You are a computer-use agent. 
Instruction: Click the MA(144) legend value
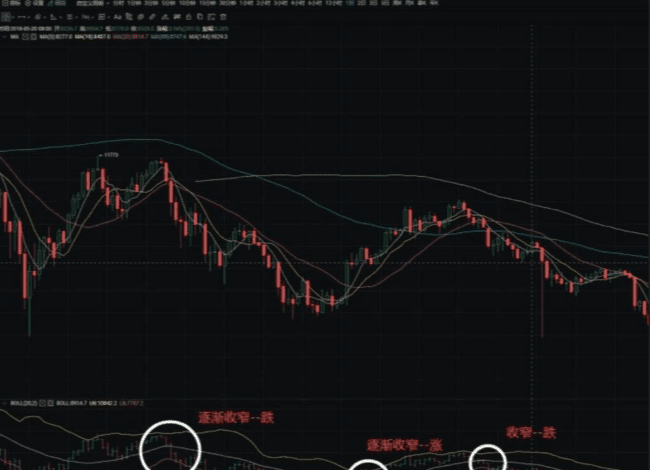click(x=209, y=36)
